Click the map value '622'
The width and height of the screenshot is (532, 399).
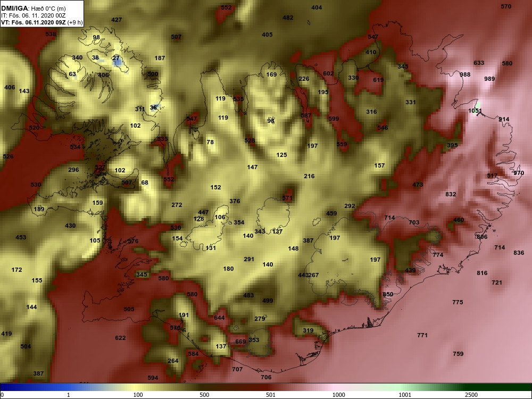[x=120, y=338]
